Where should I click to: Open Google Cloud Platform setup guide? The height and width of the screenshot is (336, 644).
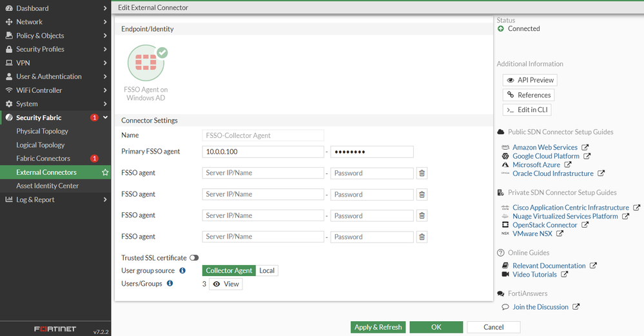tap(546, 156)
